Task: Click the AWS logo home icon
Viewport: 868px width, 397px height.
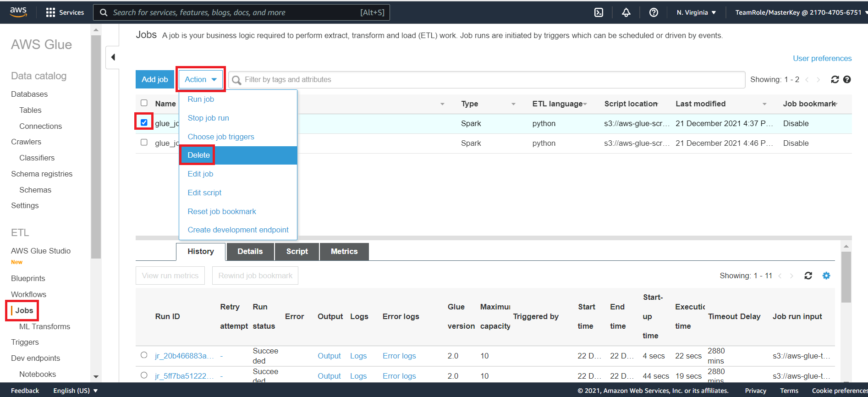Action: pos(18,12)
